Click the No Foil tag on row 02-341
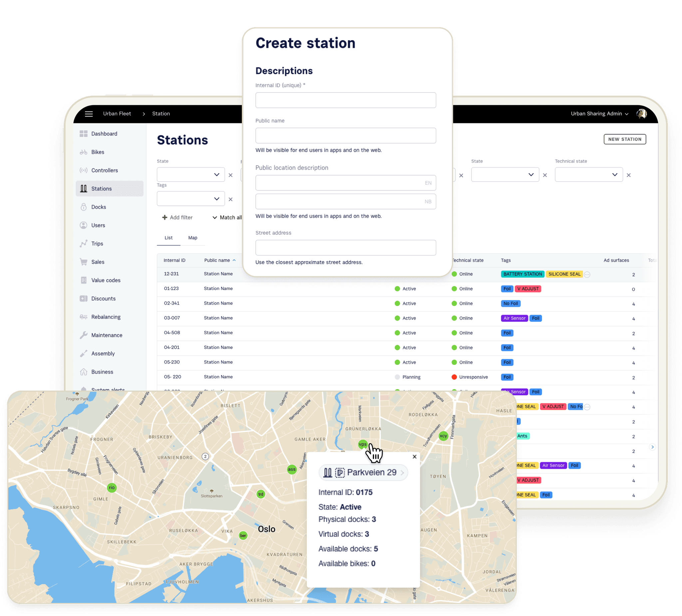The width and height of the screenshot is (682, 616). [511, 303]
